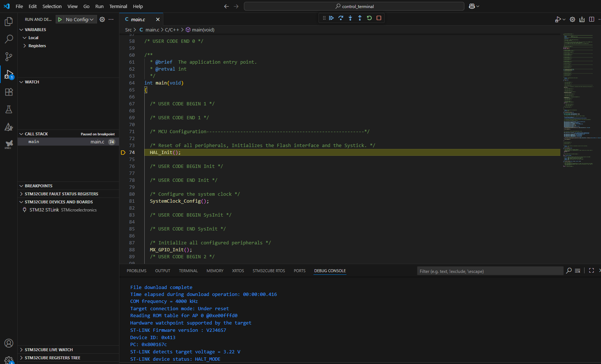The width and height of the screenshot is (601, 364).
Task: Click Step Into in the debug toolbar
Action: coord(350,18)
